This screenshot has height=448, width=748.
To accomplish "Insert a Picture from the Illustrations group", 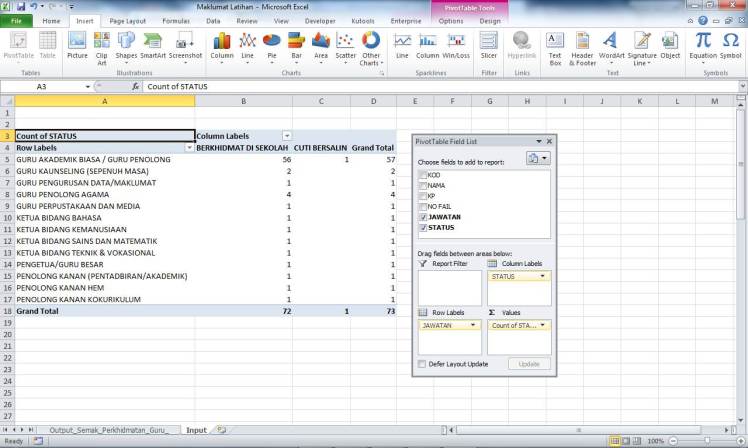I will [x=77, y=46].
